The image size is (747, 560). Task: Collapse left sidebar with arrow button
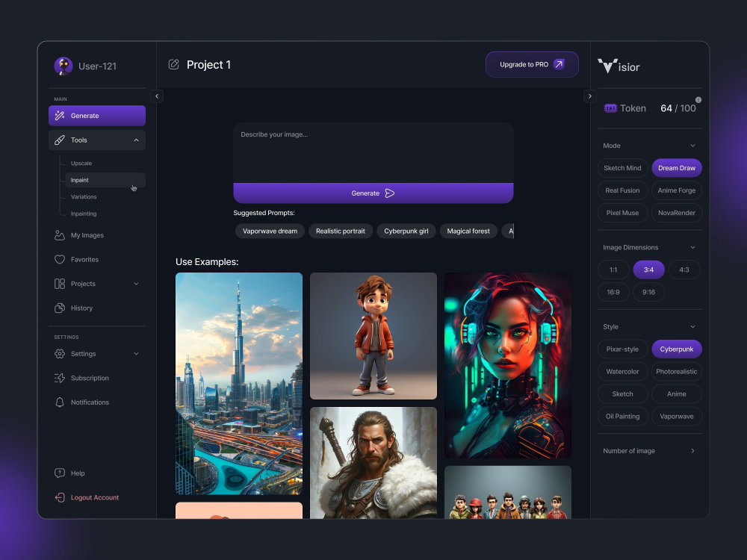click(x=157, y=96)
